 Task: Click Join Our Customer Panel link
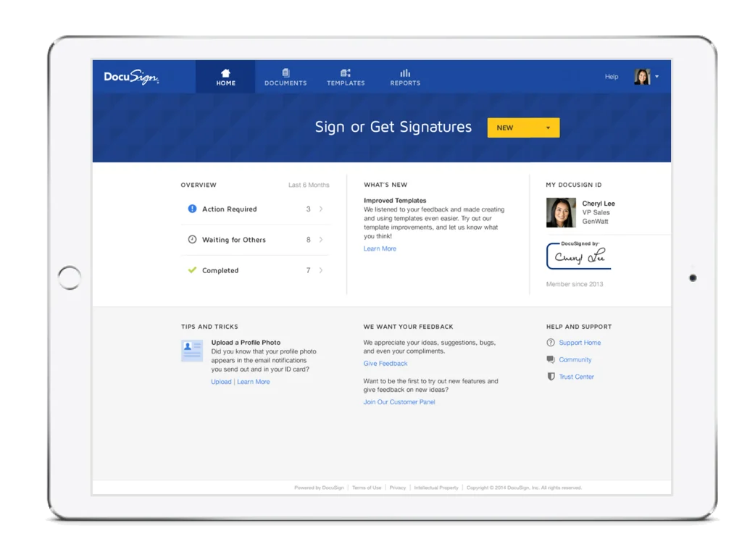pyautogui.click(x=399, y=402)
